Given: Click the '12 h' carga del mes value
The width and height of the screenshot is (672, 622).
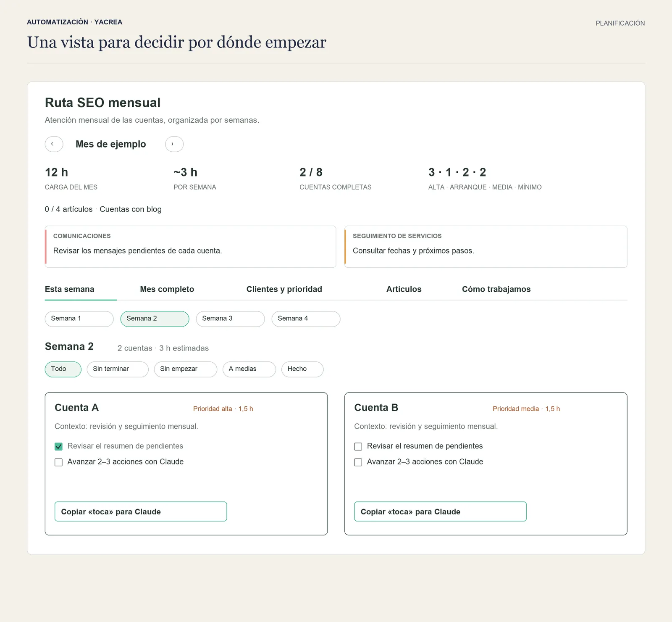Looking at the screenshot, I should pos(56,172).
